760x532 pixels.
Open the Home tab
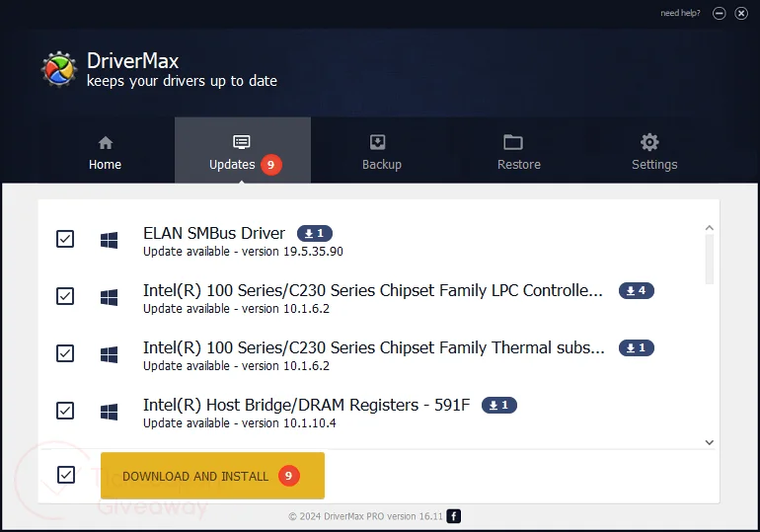click(106, 153)
